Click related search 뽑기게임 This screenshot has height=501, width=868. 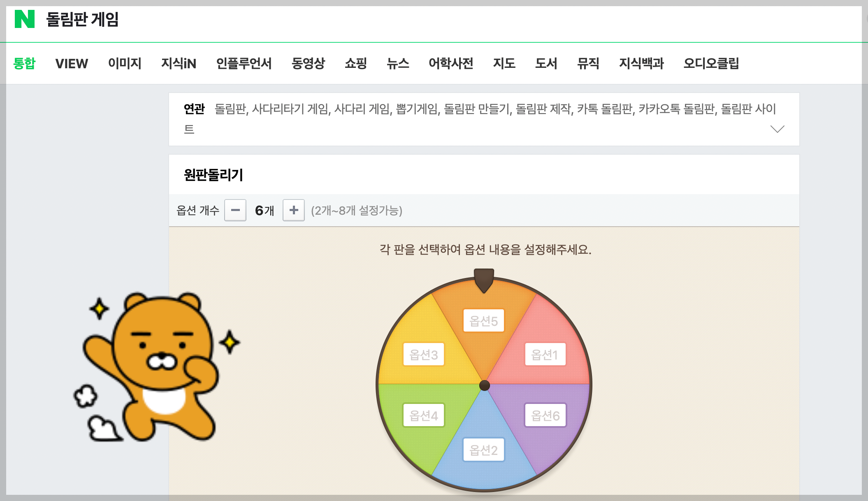click(417, 109)
